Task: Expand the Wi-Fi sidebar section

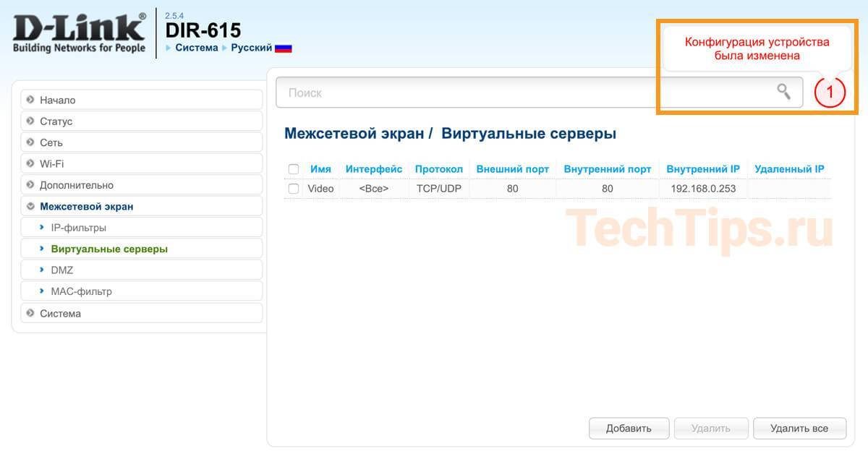Action: (141, 163)
